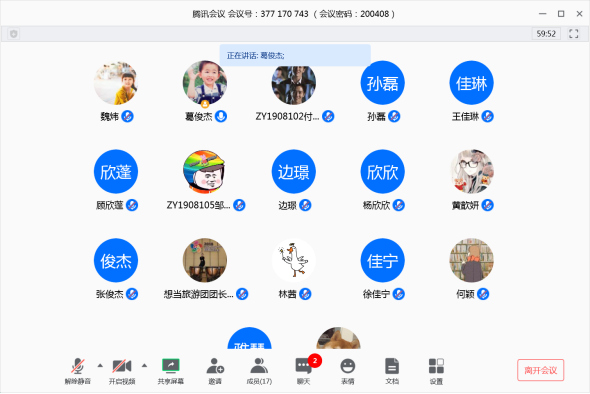Click the 正在讲话 speaking banner
The width and height of the screenshot is (590, 394).
(x=295, y=55)
